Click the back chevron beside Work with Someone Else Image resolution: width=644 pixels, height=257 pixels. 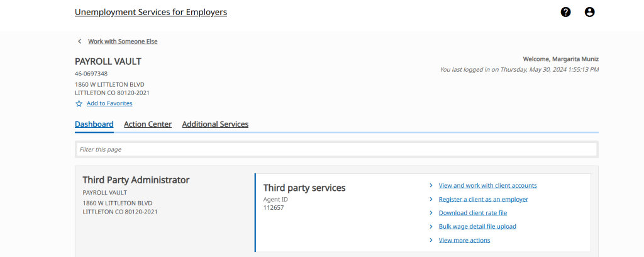[x=79, y=41]
